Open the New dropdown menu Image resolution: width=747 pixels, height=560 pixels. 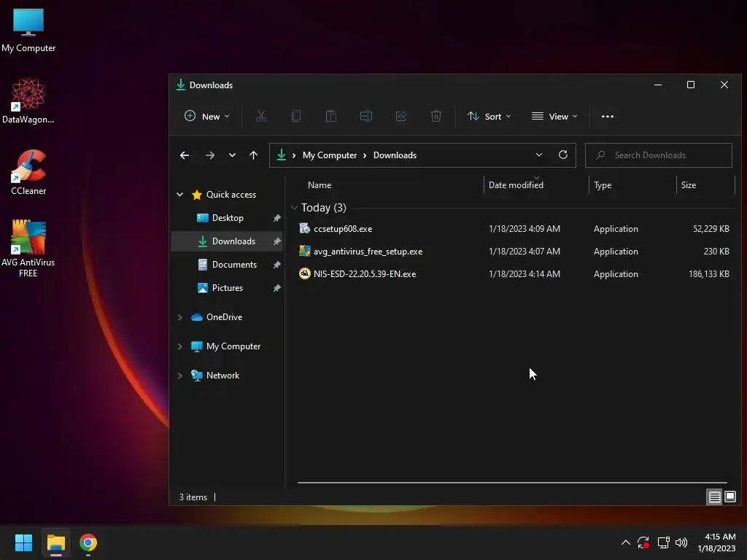click(206, 116)
